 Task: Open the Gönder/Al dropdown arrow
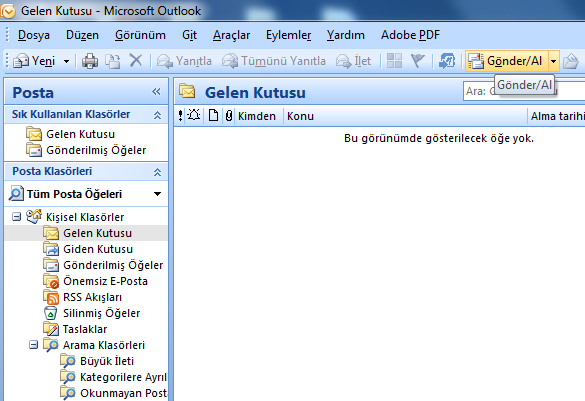[554, 61]
